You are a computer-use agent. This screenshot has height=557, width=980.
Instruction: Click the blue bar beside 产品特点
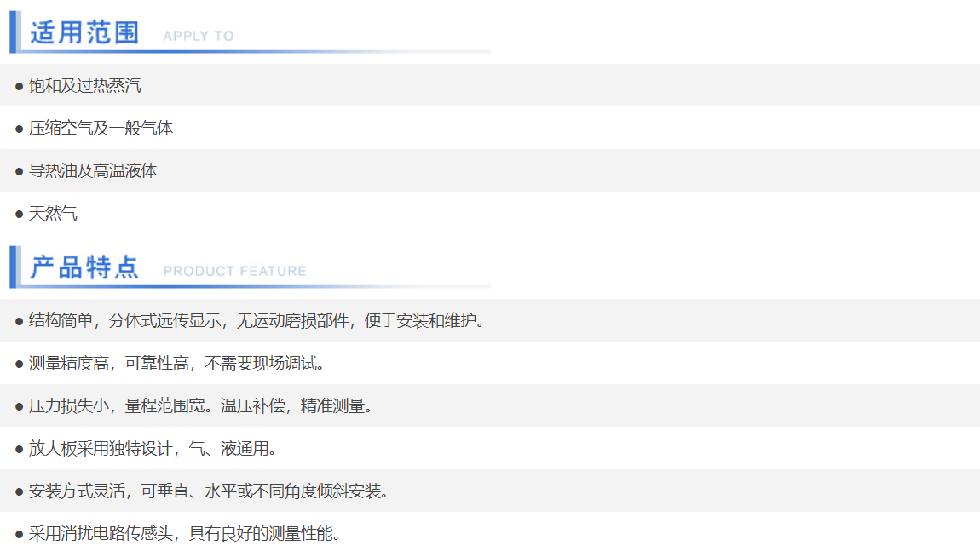point(14,267)
